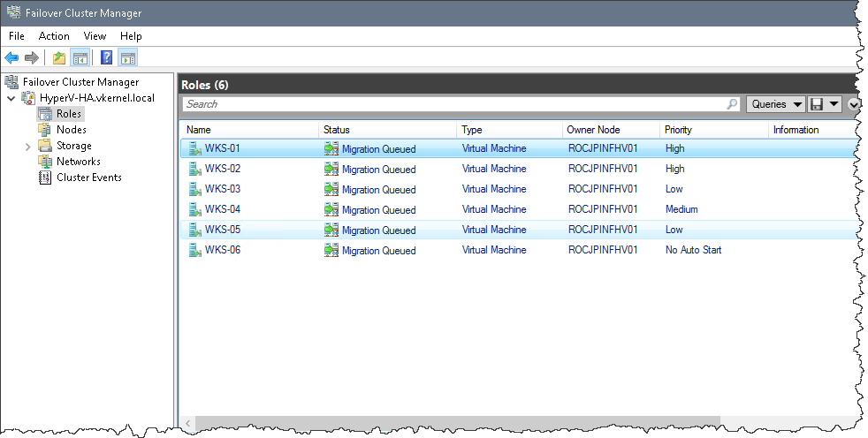868x438 pixels.
Task: Select Roles in the tree
Action: pos(69,114)
